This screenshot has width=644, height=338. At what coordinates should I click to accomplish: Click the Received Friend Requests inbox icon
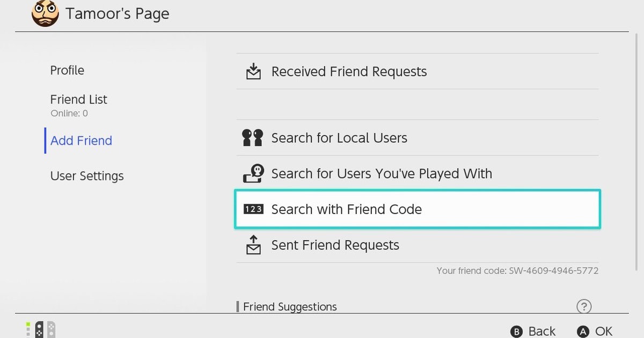pos(253,71)
